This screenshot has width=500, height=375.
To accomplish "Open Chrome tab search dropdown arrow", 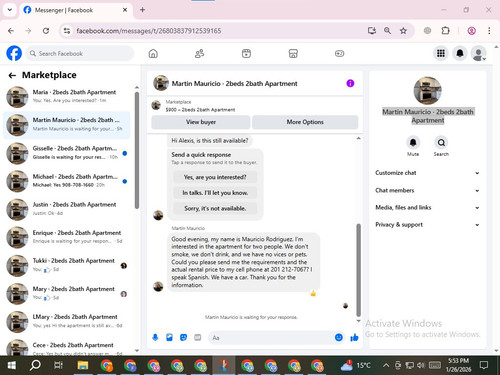I will pos(10,10).
